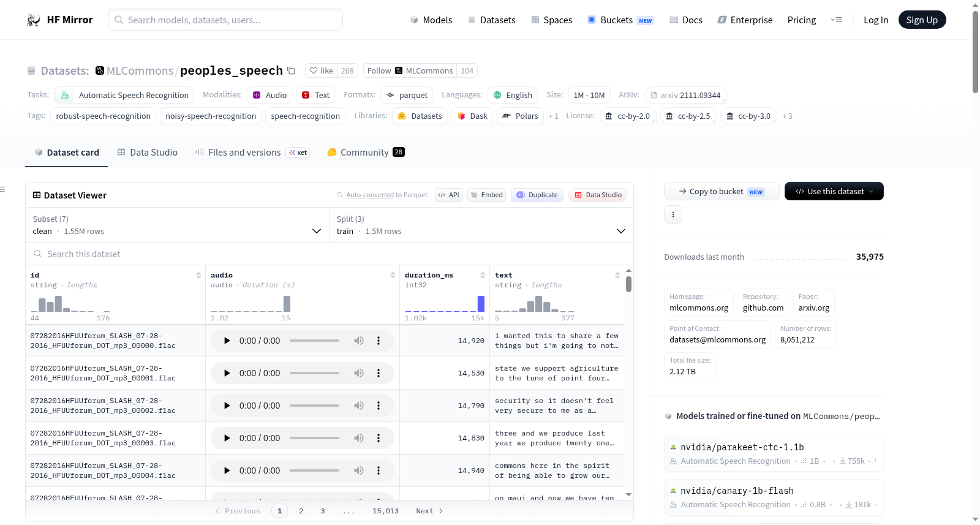Viewport: 980px width, 525px height.
Task: Mute audio in the mp3_00003.flac row
Action: coord(359,438)
